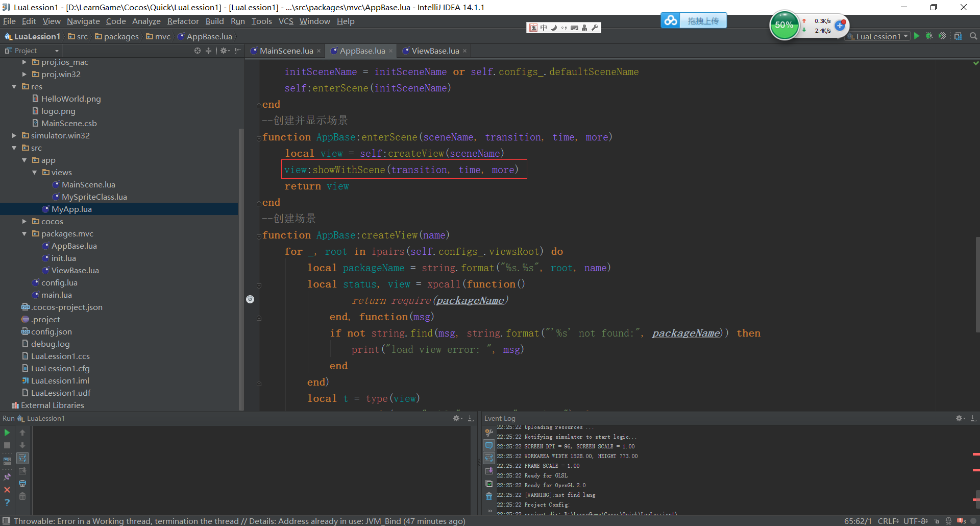Expand simulator.win32 folder
The image size is (980, 526).
[14, 135]
